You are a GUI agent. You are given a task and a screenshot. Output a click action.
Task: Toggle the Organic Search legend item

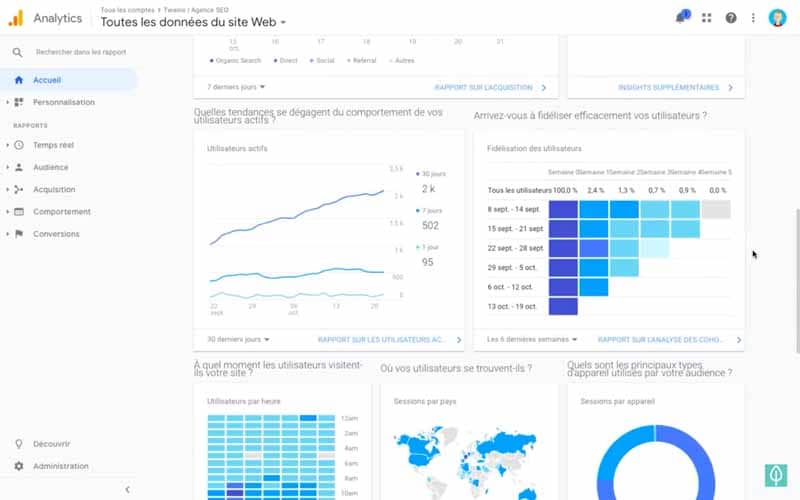coord(235,60)
